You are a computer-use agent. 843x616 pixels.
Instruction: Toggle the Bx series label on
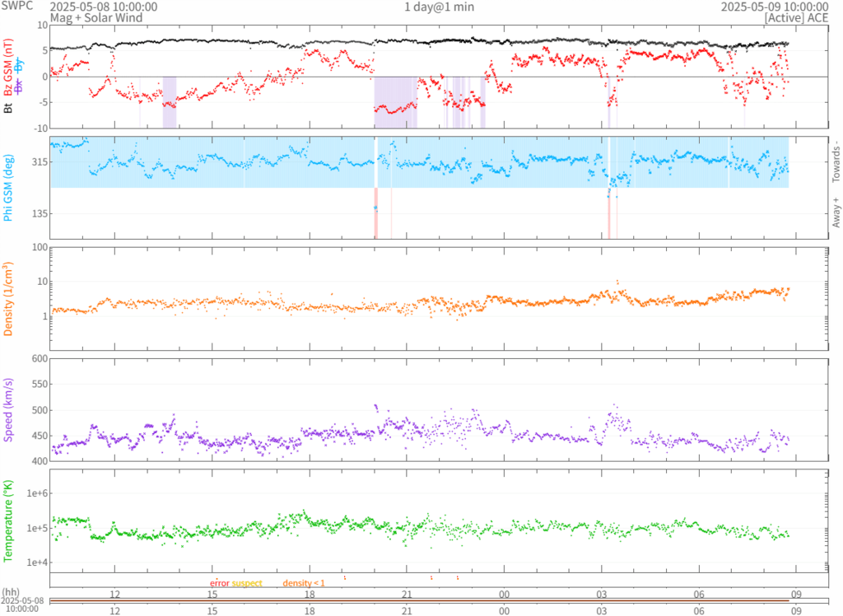pos(20,85)
